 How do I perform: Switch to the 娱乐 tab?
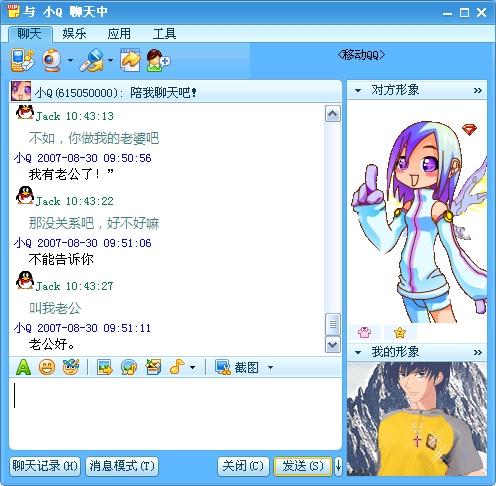74,34
